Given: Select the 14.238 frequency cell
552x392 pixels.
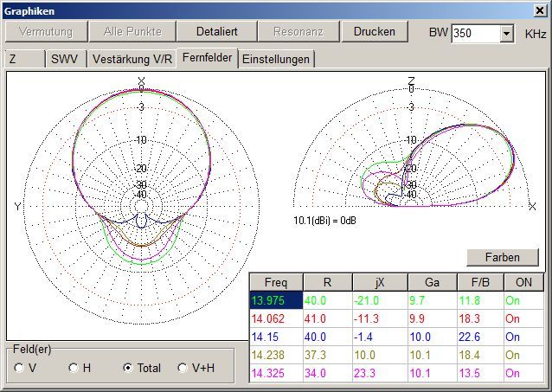Looking at the screenshot, I should [276, 355].
